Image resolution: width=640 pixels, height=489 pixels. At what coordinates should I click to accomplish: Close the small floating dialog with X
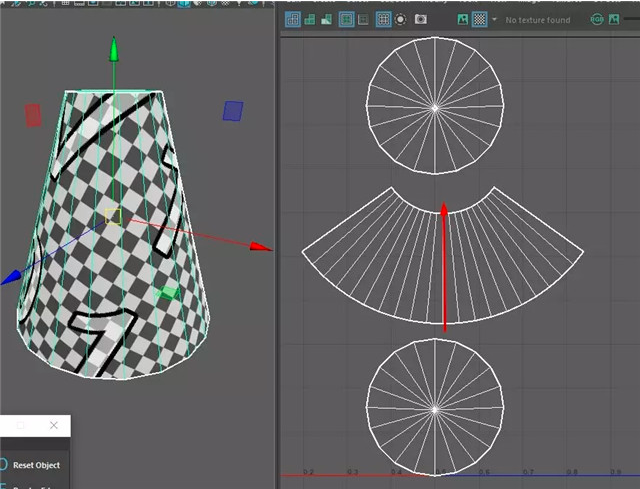[53, 425]
